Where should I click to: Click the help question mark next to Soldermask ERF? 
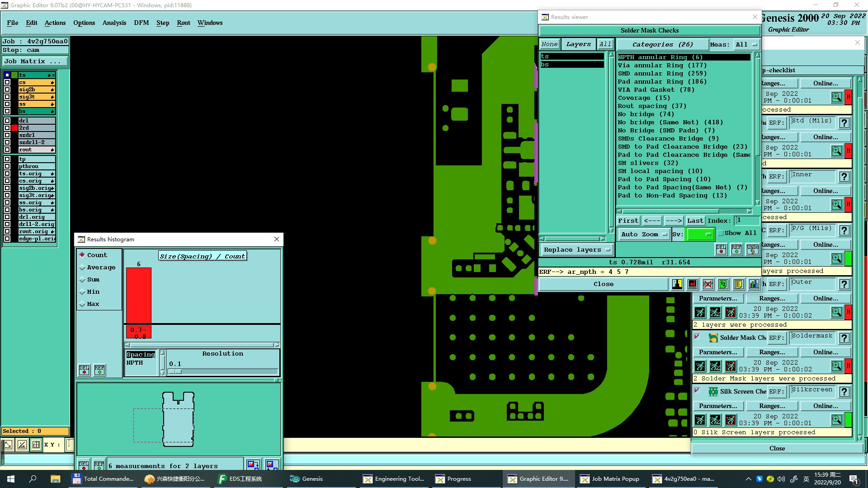pyautogui.click(x=844, y=338)
